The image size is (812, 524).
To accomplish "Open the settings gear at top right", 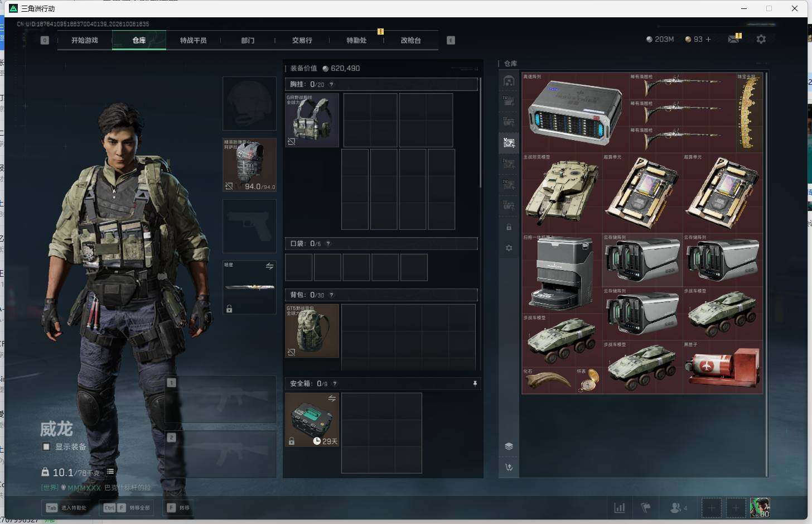I will 761,39.
